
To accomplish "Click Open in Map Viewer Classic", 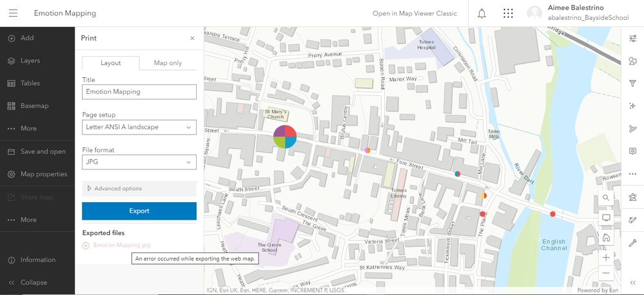I will pyautogui.click(x=415, y=14).
